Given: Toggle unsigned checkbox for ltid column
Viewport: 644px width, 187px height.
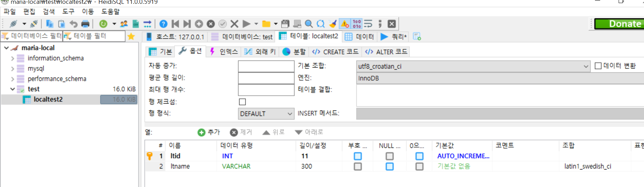Looking at the screenshot, I should [358, 156].
